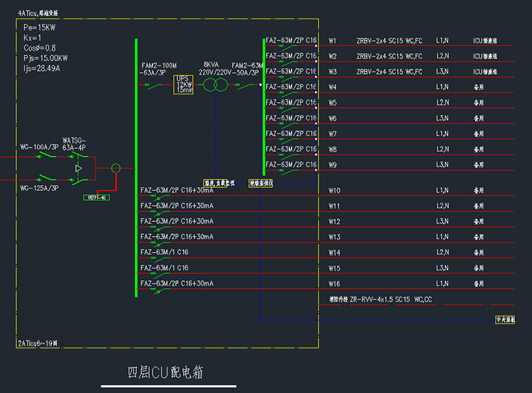Select the 'WG-100A/3P' label
The image size is (532, 393).
pyautogui.click(x=39, y=147)
